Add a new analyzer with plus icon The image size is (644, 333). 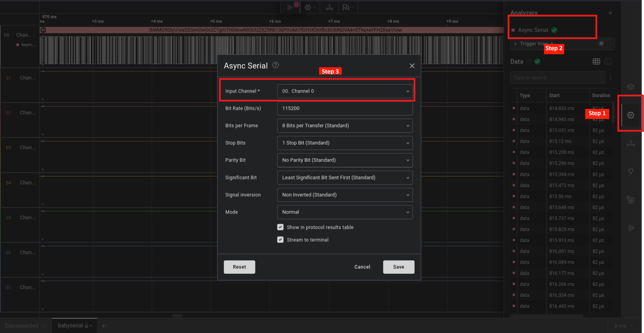coord(610,13)
